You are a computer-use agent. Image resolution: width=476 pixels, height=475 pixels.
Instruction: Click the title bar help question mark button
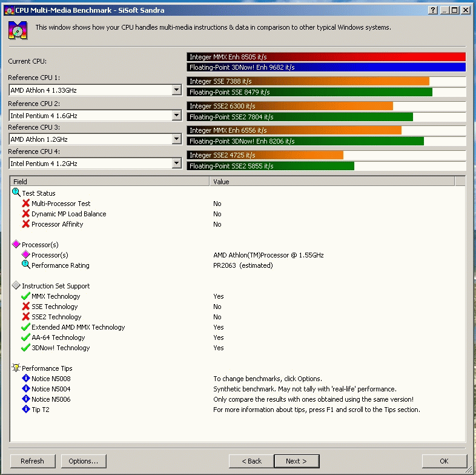[433, 10]
